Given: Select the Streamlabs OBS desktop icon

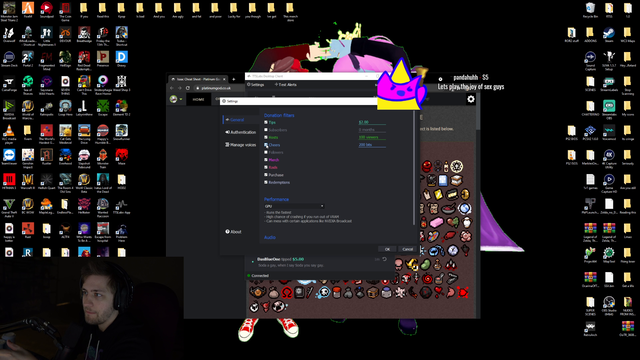Looking at the screenshot, I should [x=609, y=109].
